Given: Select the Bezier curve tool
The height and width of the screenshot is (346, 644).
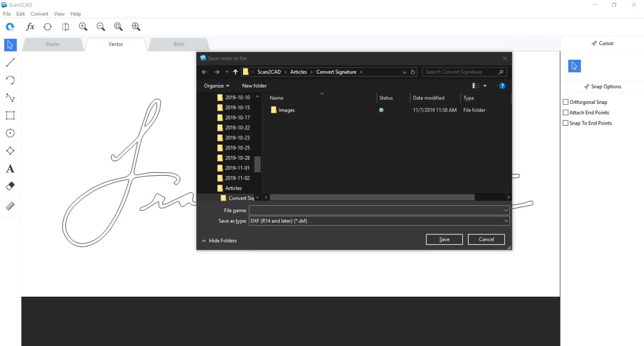Looking at the screenshot, I should point(10,98).
